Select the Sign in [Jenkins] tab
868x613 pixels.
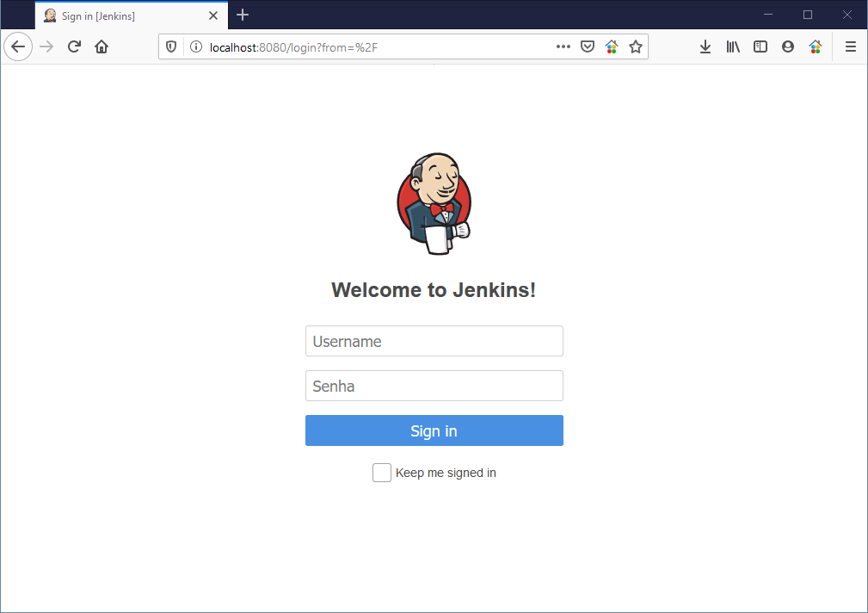[120, 15]
